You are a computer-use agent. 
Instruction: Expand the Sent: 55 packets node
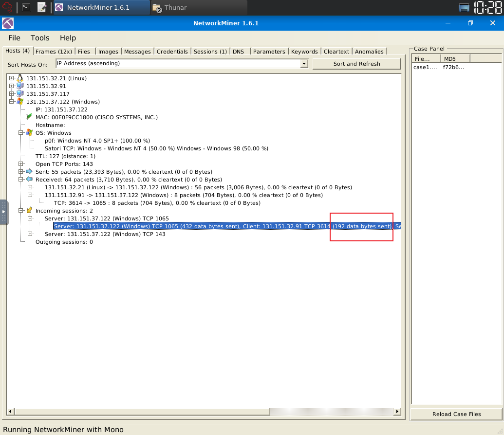click(21, 172)
